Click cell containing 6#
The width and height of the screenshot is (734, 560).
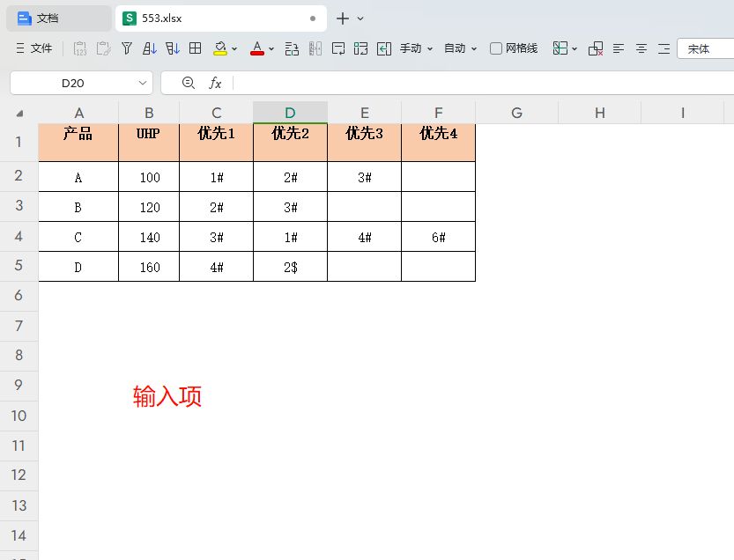click(438, 237)
